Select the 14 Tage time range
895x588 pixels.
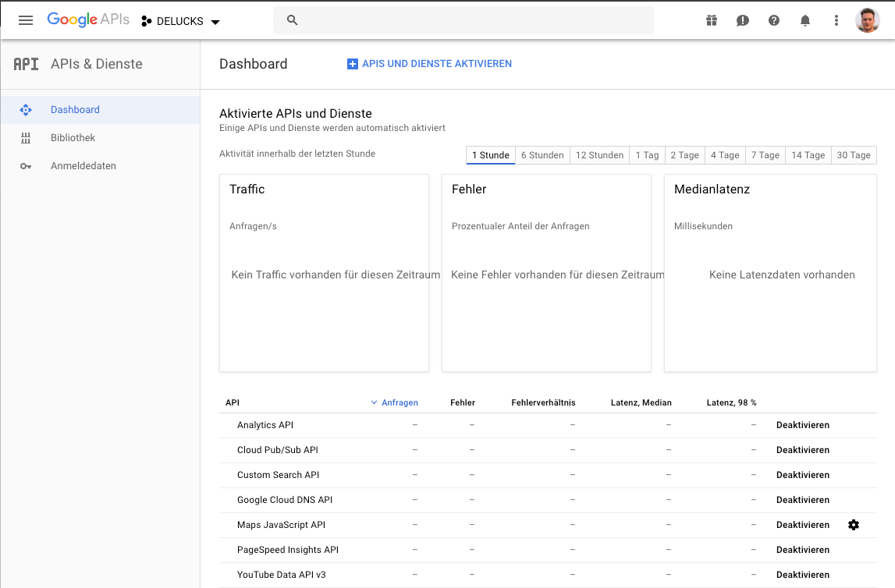pos(808,155)
